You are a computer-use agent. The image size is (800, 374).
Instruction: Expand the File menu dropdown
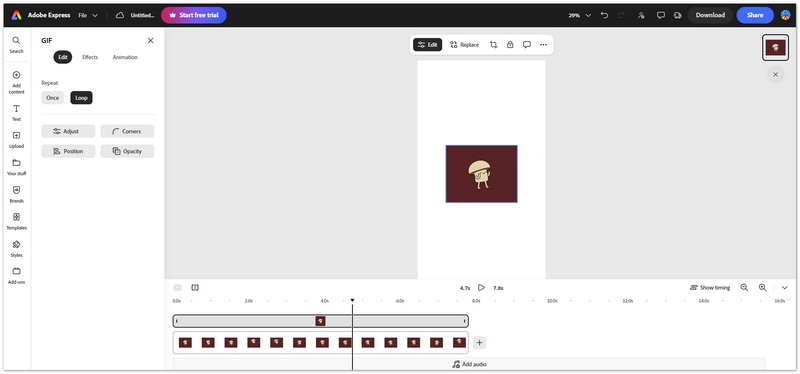click(x=88, y=15)
